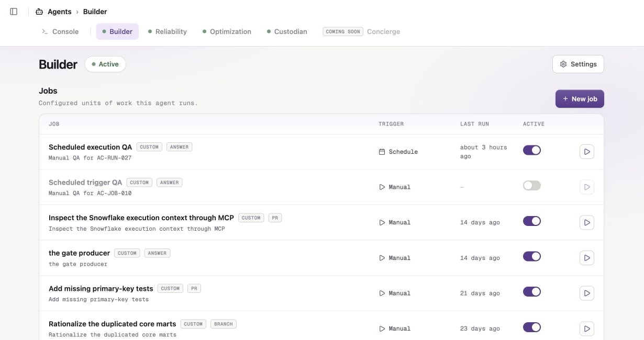Click Manual trigger icon in primary-key tests row
The width and height of the screenshot is (644, 340).
pyautogui.click(x=382, y=293)
